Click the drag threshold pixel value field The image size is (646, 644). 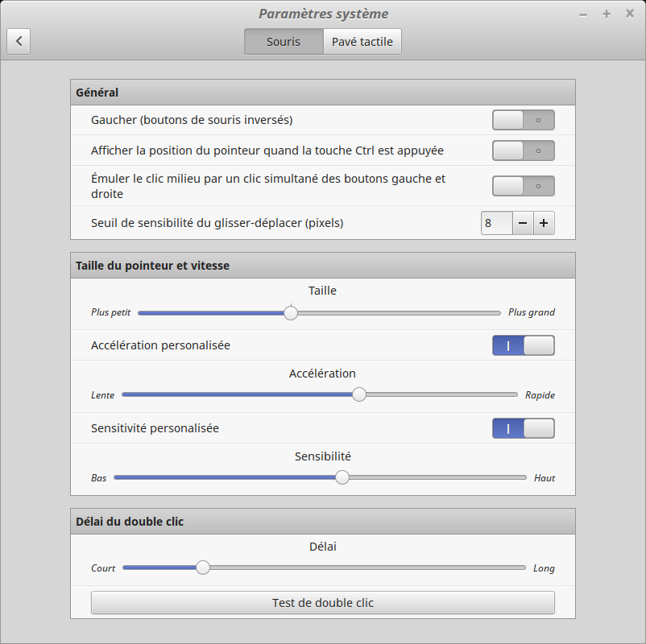point(496,223)
